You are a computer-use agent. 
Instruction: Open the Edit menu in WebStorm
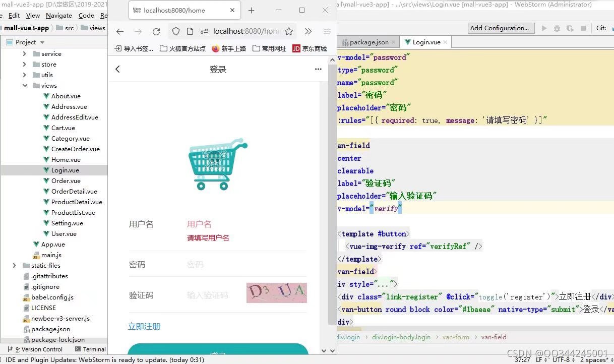14,16
